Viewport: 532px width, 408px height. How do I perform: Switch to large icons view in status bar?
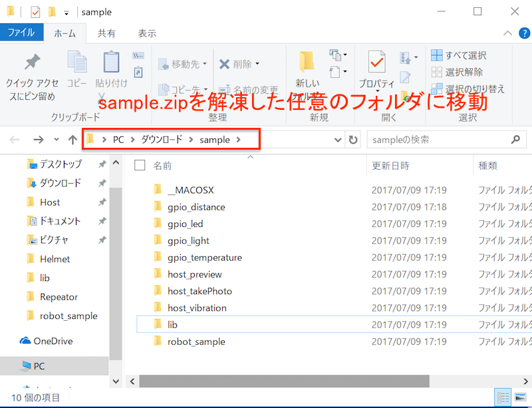521,398
